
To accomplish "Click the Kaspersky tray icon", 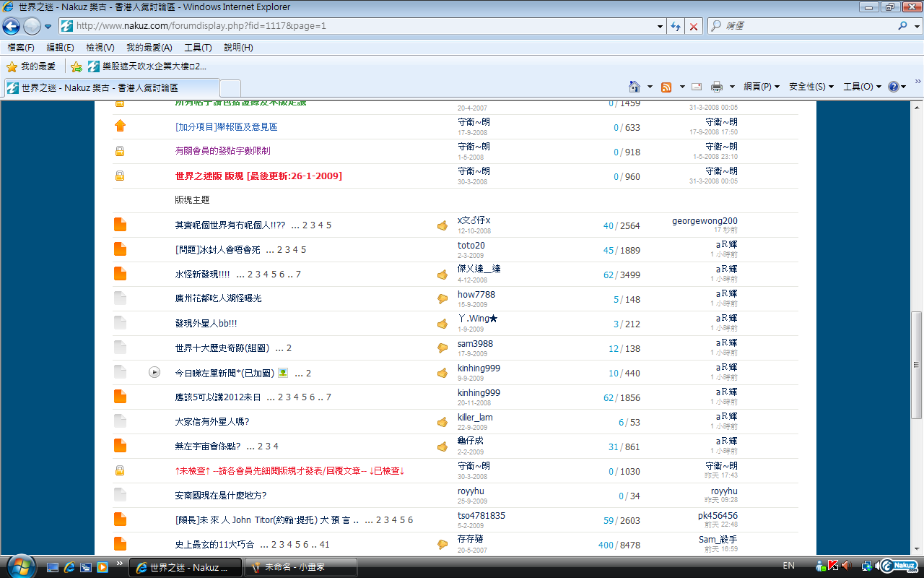I will click(832, 566).
